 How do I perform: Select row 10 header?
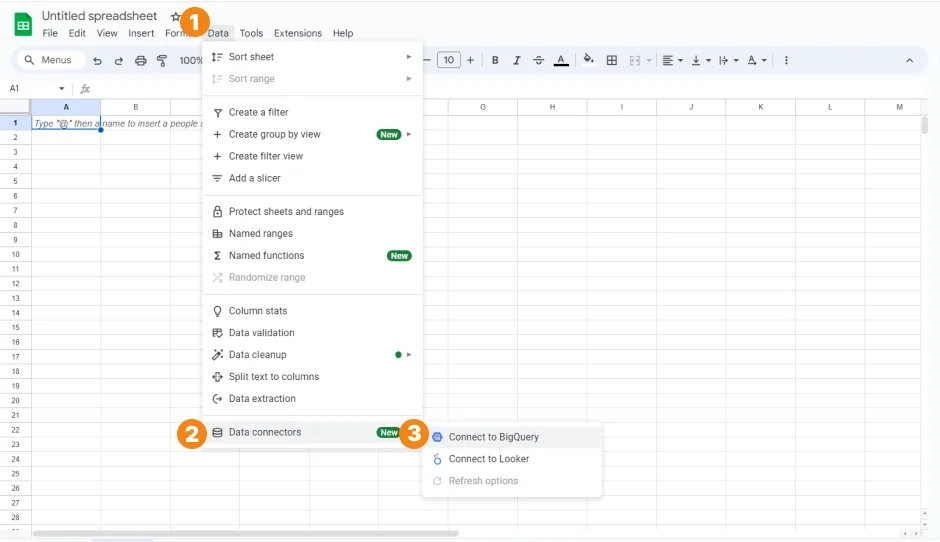[16, 254]
